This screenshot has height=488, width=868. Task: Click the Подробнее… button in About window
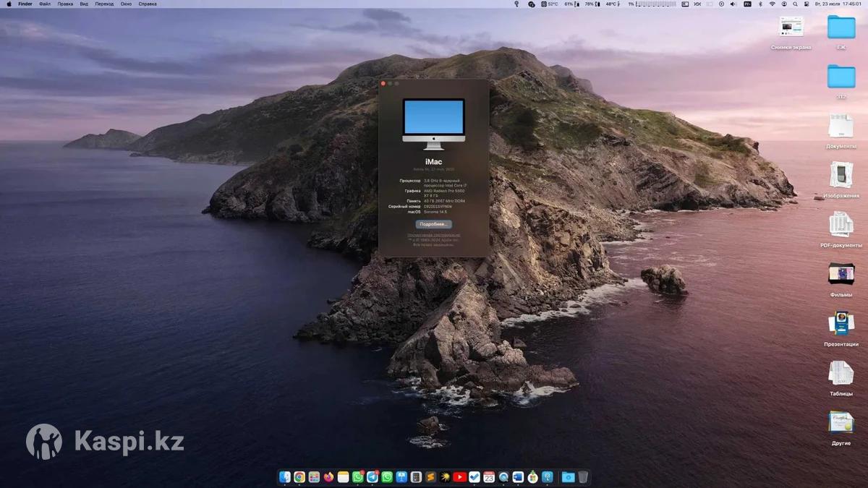point(434,224)
